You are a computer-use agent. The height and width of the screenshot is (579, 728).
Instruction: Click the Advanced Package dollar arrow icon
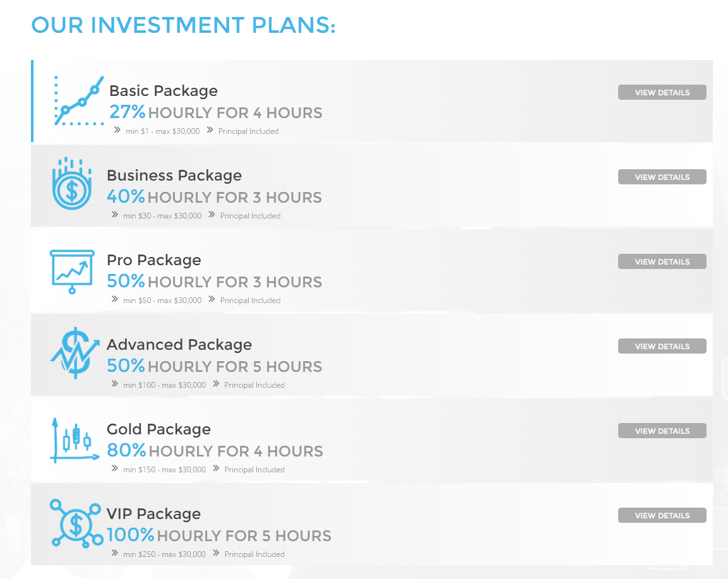pos(75,354)
